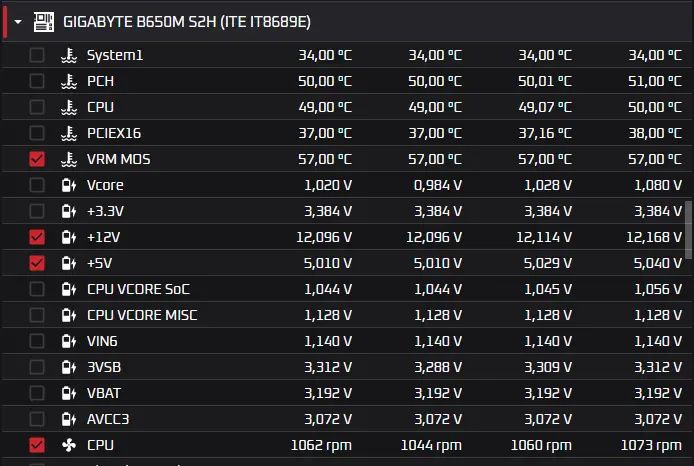Click the voltage icon beside VBAT

69,393
